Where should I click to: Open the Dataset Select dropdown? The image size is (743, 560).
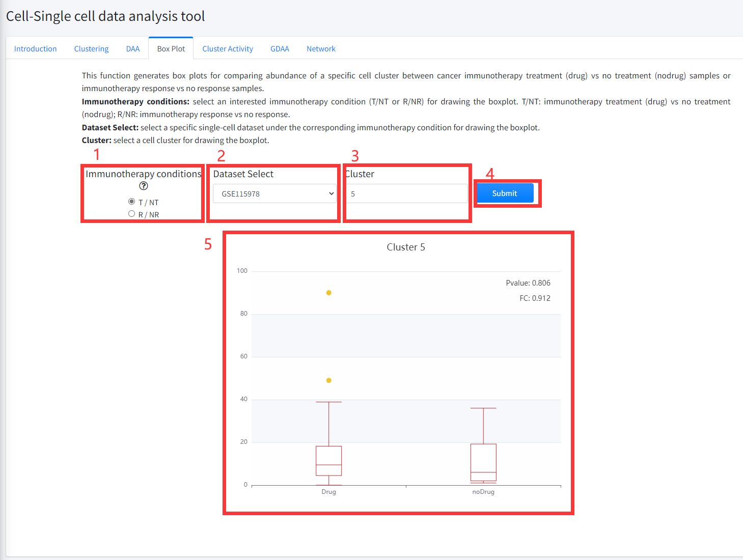[x=274, y=194]
